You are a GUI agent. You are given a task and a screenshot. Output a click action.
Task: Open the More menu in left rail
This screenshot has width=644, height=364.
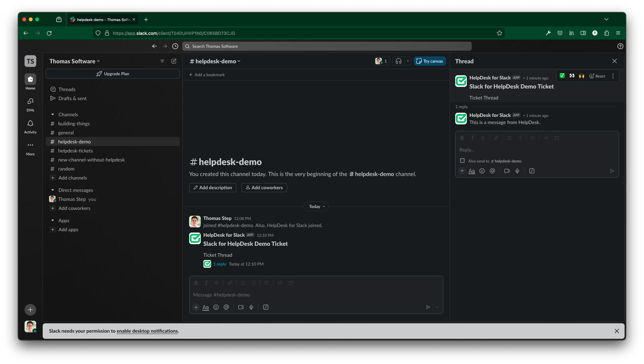(30, 149)
